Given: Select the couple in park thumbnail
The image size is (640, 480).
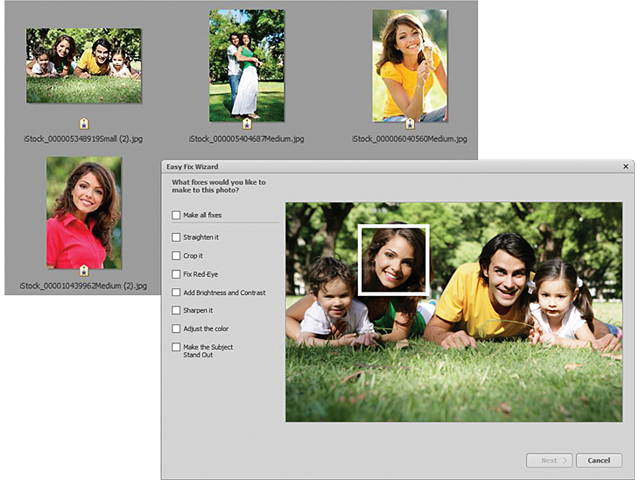Looking at the screenshot, I should (x=247, y=65).
